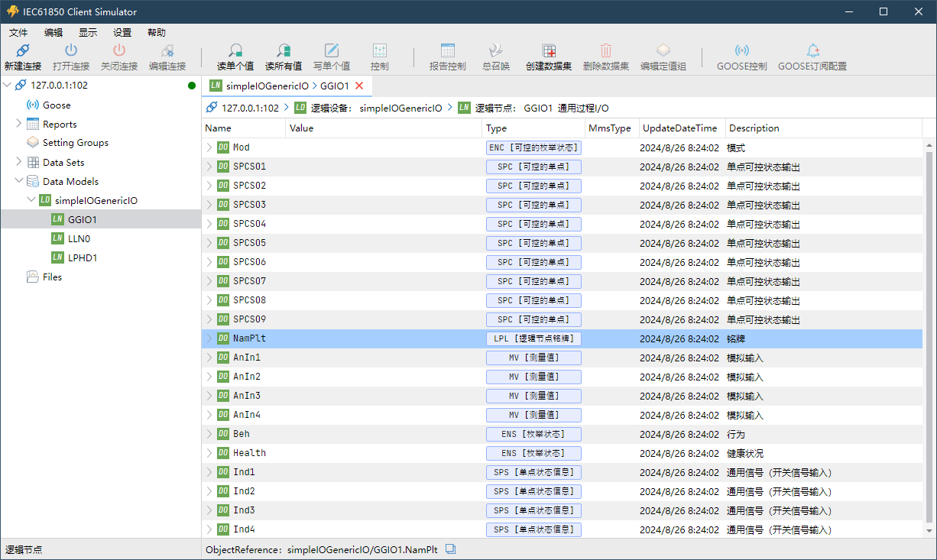937x560 pixels.
Task: Click the scrollbar down arrow
Action: (929, 532)
